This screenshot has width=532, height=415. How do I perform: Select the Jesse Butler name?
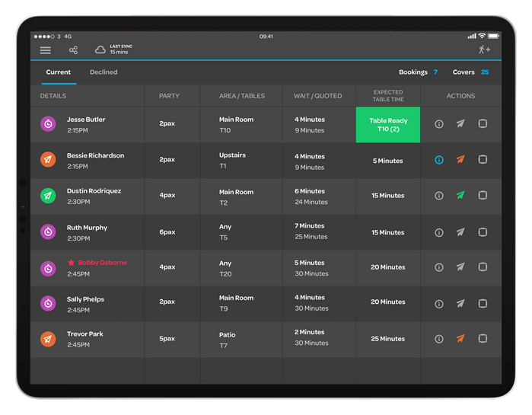click(86, 120)
